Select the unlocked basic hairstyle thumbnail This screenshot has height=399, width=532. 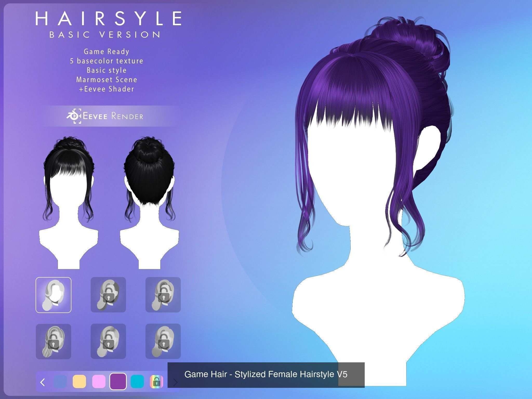54,295
